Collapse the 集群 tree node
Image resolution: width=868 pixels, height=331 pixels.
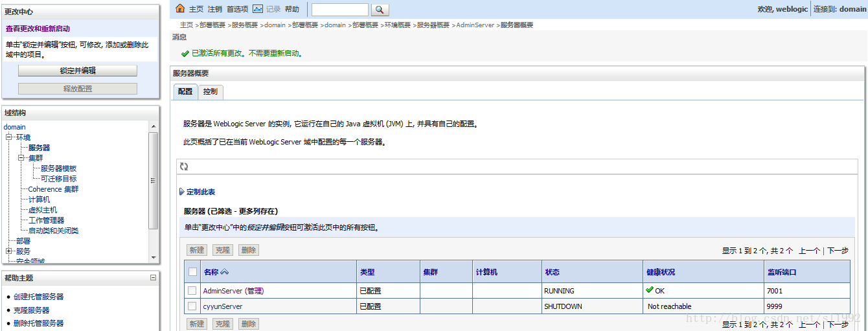[x=21, y=158]
